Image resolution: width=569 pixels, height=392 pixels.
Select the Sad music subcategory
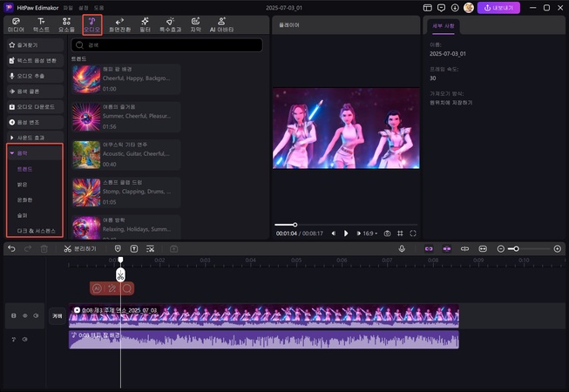tap(22, 215)
